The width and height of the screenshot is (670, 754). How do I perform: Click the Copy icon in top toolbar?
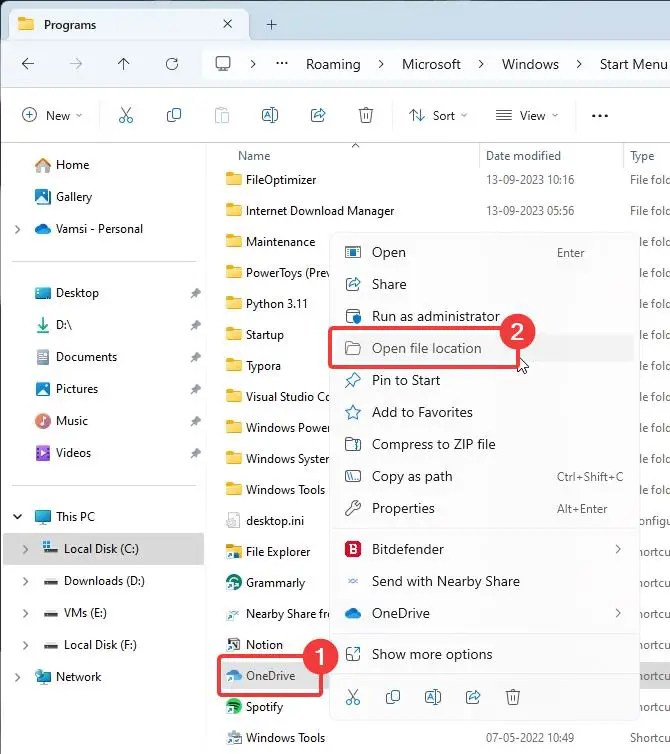point(174,116)
